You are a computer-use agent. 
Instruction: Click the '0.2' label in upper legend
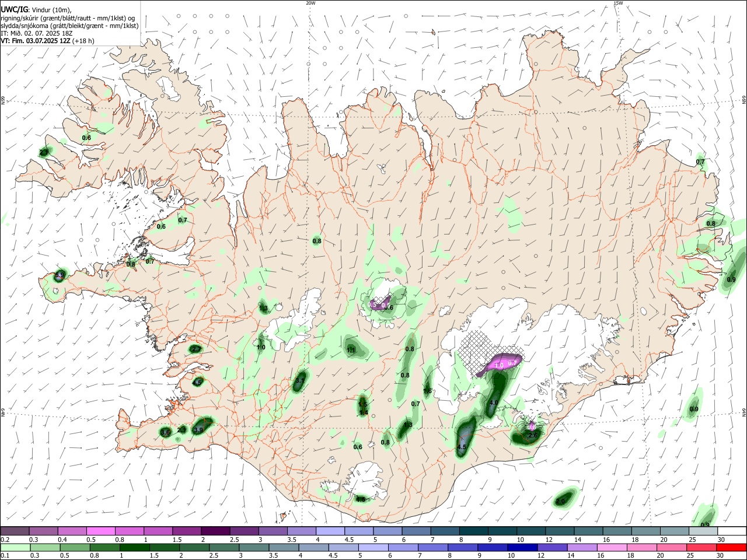pyautogui.click(x=5, y=540)
